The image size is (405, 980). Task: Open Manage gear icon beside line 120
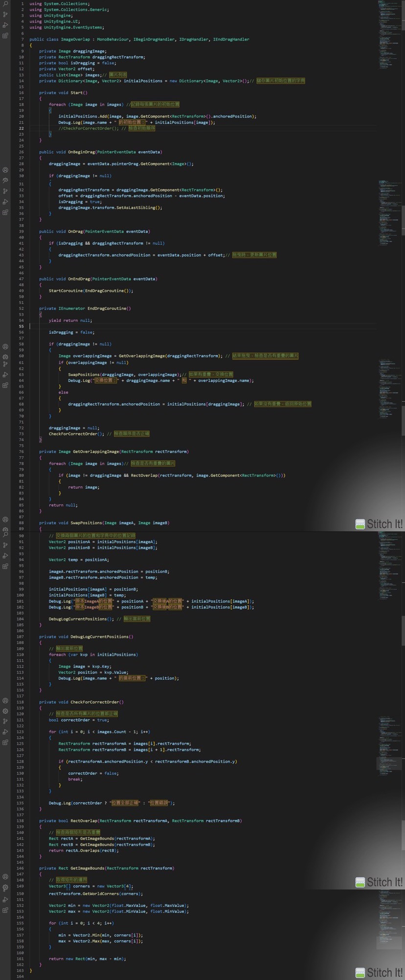tap(5, 711)
